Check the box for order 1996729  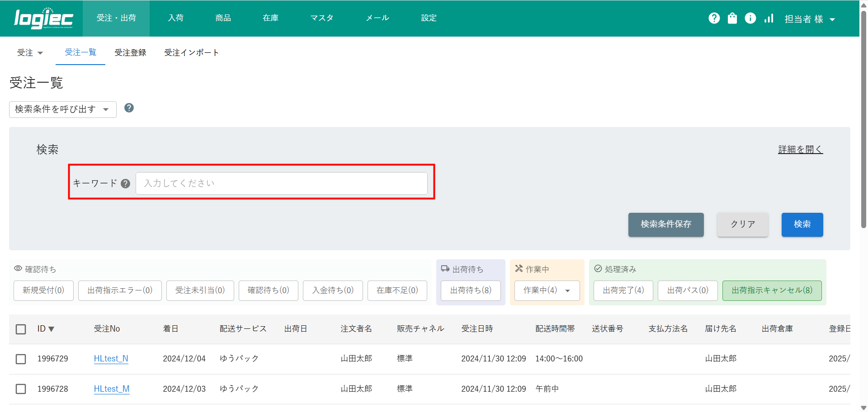click(21, 359)
